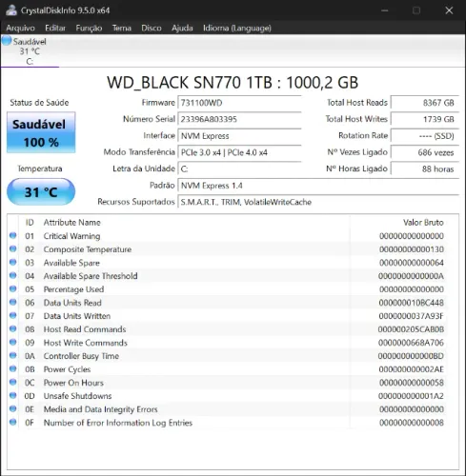Click the status icon for Data Units Written
This screenshot has width=466, height=476.
13,315
